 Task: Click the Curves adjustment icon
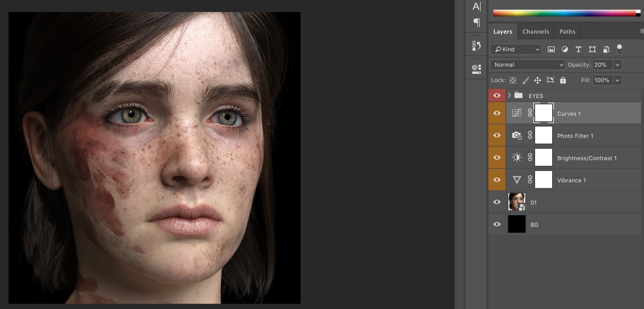coord(517,113)
